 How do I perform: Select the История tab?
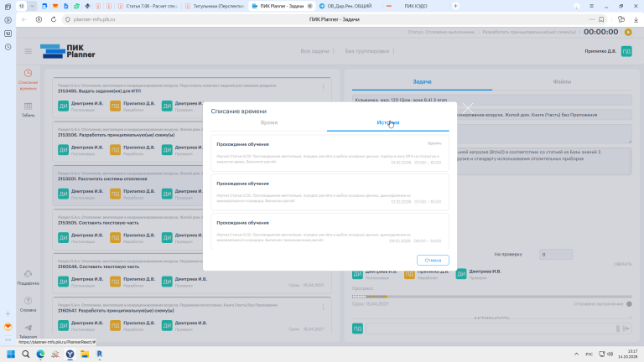388,122
